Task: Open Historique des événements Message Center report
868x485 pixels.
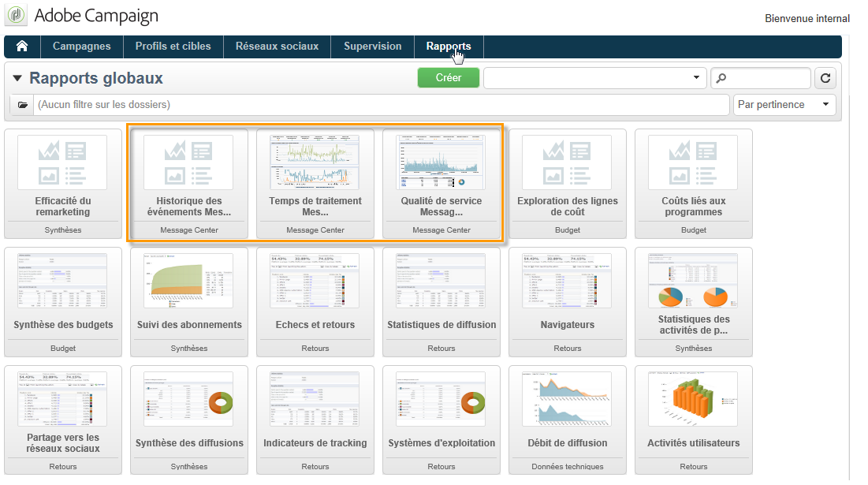Action: tap(189, 184)
